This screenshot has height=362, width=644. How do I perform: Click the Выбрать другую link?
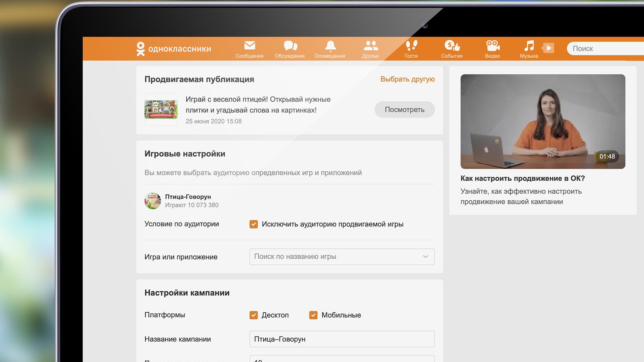408,79
